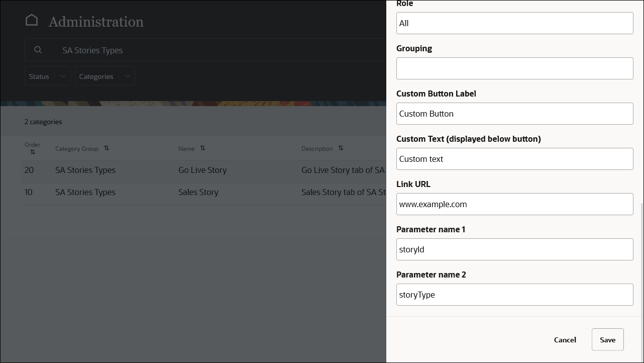The height and width of the screenshot is (363, 644).
Task: Open the Status filter dropdown
Action: click(x=48, y=76)
